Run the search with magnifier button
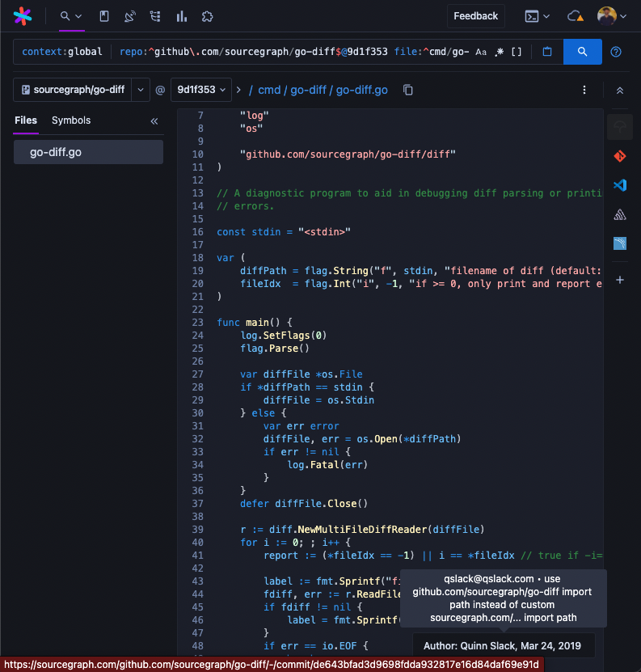Viewport: 641px width, 672px height. point(582,52)
